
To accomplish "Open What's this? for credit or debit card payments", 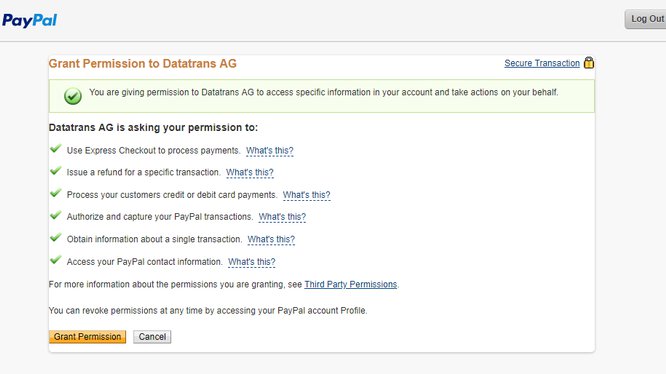I will [x=306, y=195].
